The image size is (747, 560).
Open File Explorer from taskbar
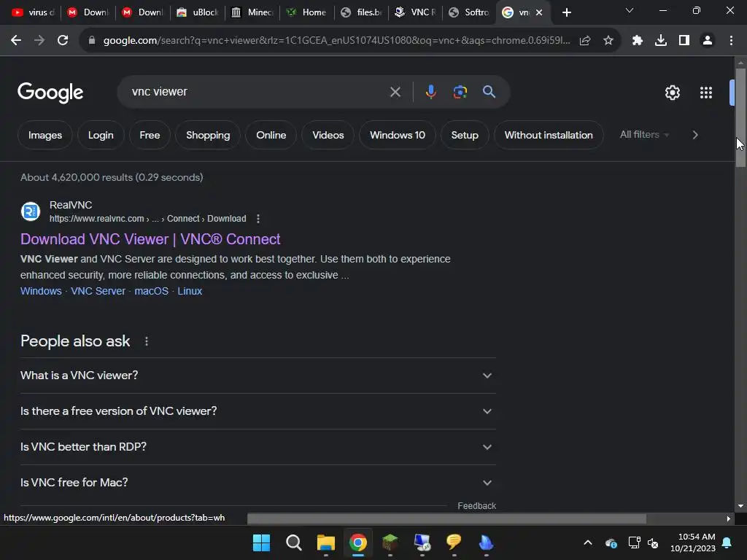(x=326, y=542)
